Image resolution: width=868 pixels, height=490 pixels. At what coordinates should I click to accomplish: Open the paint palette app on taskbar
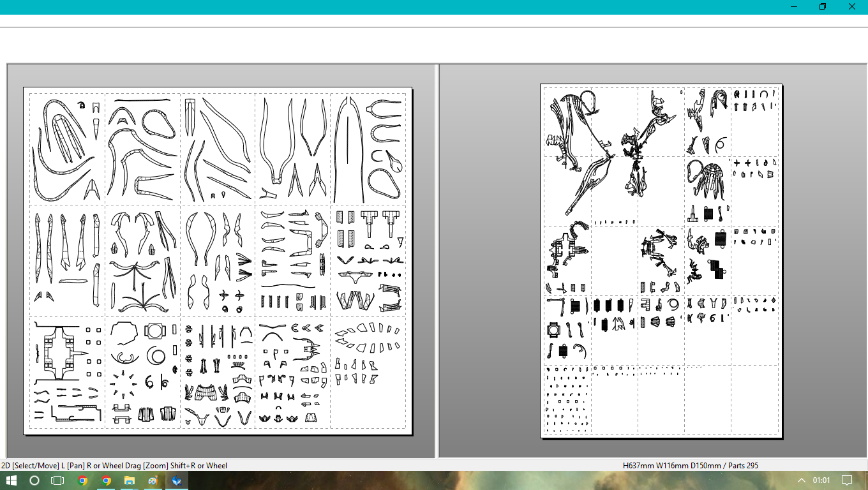click(x=153, y=480)
